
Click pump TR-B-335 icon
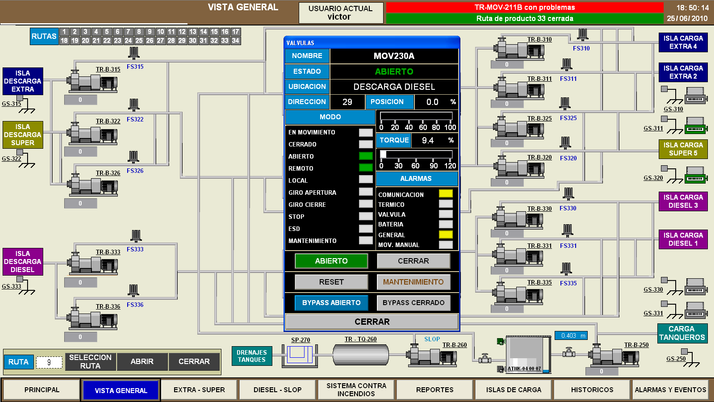point(519,292)
